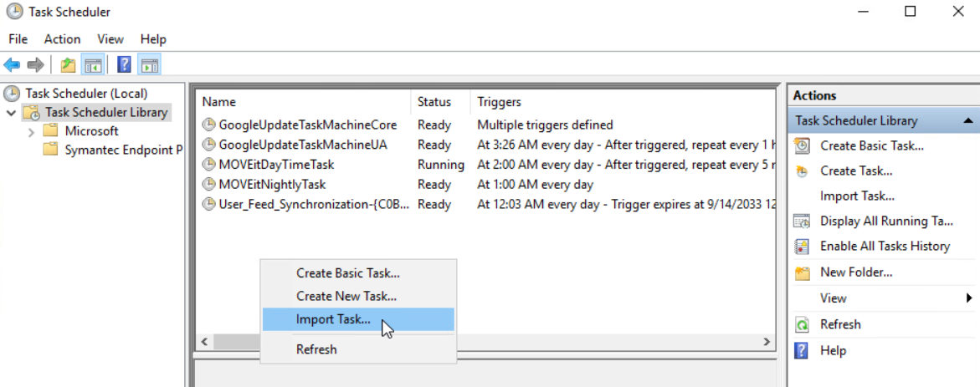Open the View menu in menu bar
Screen dimensions: 980x387
[110, 39]
